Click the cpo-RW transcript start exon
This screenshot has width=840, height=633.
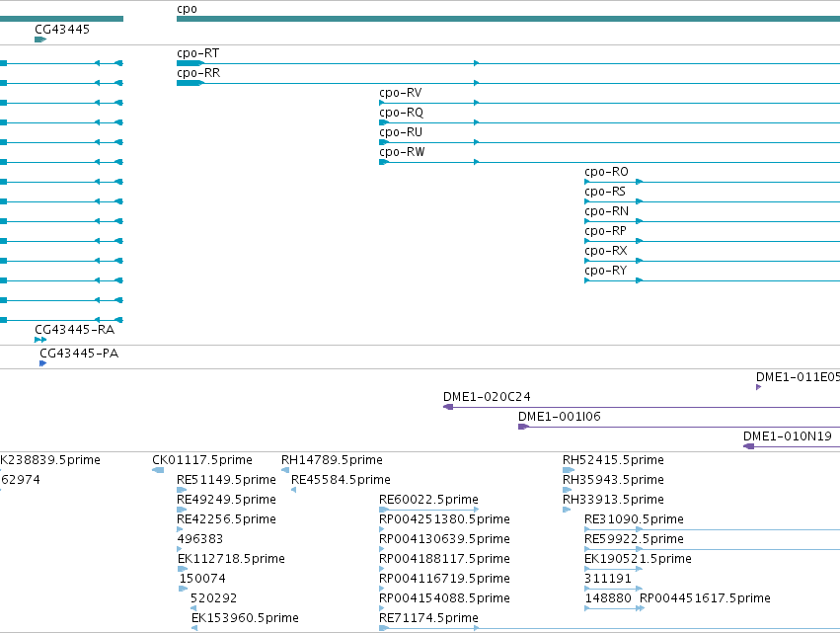tap(384, 162)
